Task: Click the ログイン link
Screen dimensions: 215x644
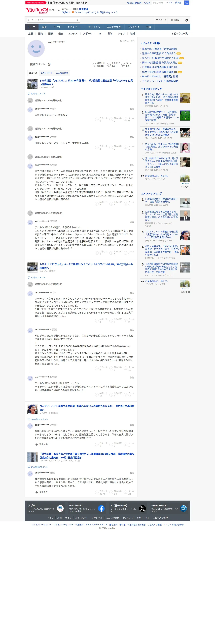Action: (66, 13)
